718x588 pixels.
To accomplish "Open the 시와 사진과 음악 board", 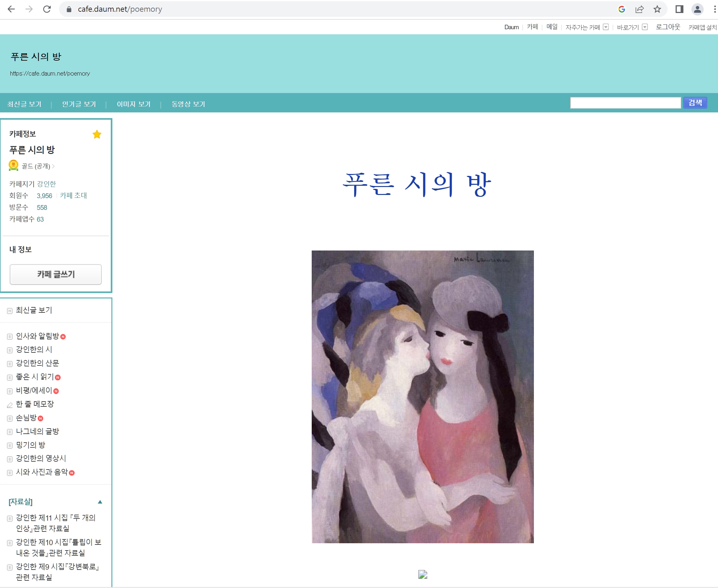I will 42,472.
